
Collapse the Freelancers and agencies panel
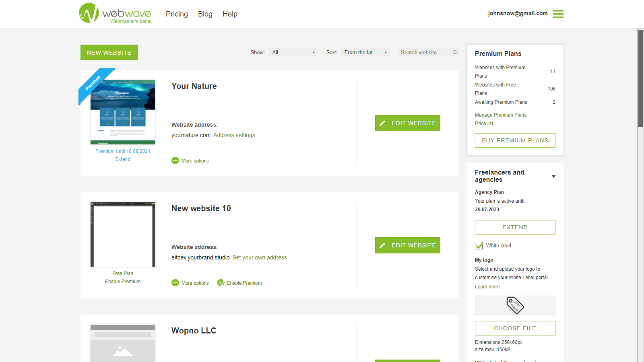pos(554,177)
